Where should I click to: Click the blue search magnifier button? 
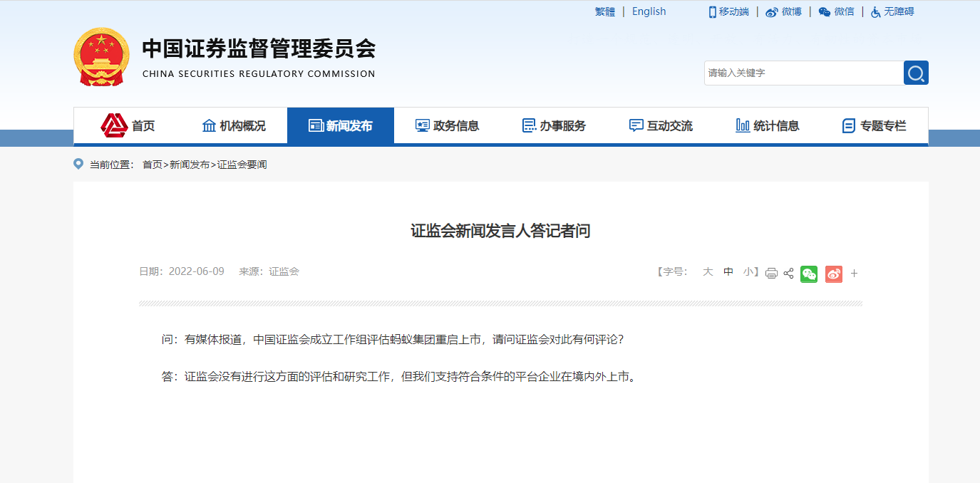tap(916, 73)
